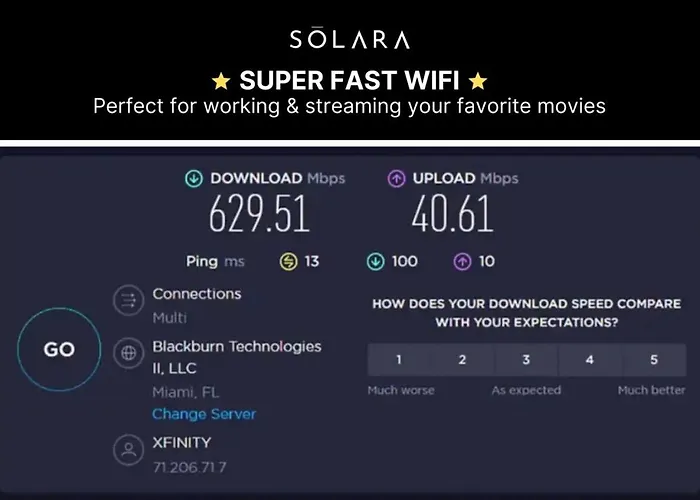700x500 pixels.
Task: Click the GO speed test button
Action: coord(59,349)
